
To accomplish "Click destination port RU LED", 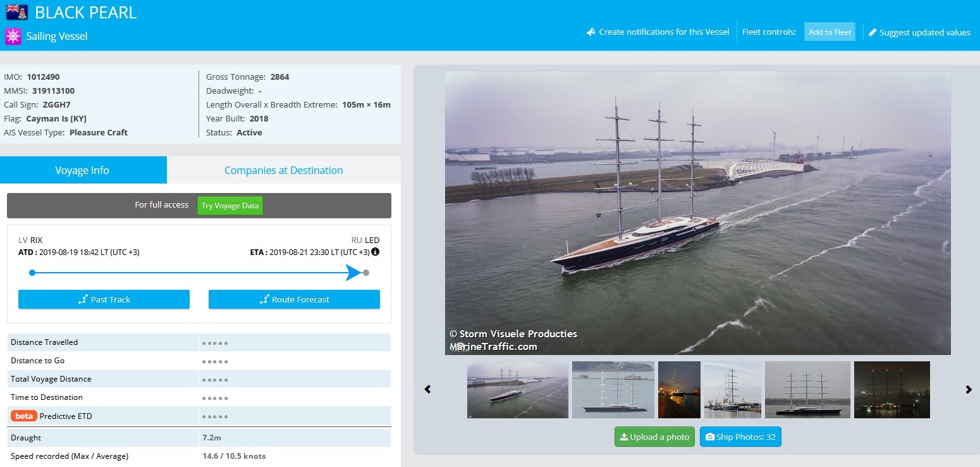I will click(x=365, y=240).
